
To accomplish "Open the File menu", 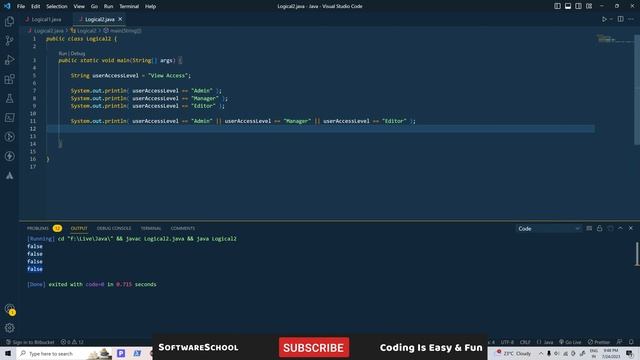I will click(x=21, y=6).
